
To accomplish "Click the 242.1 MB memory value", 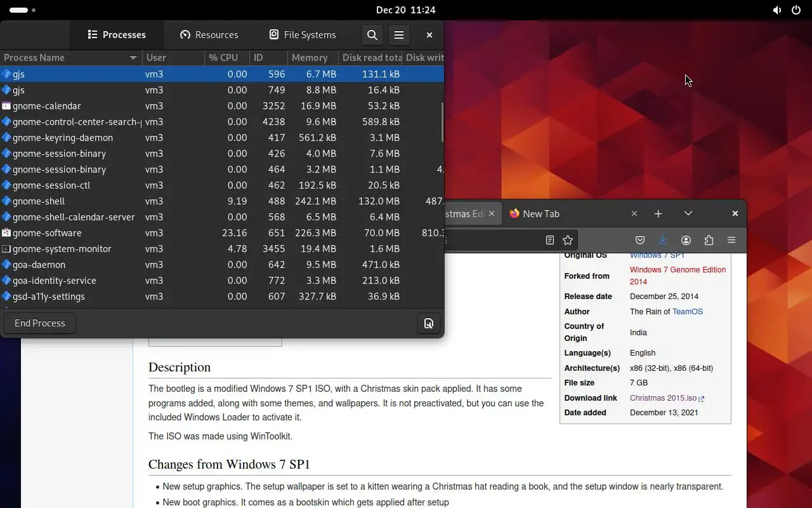I will (315, 201).
